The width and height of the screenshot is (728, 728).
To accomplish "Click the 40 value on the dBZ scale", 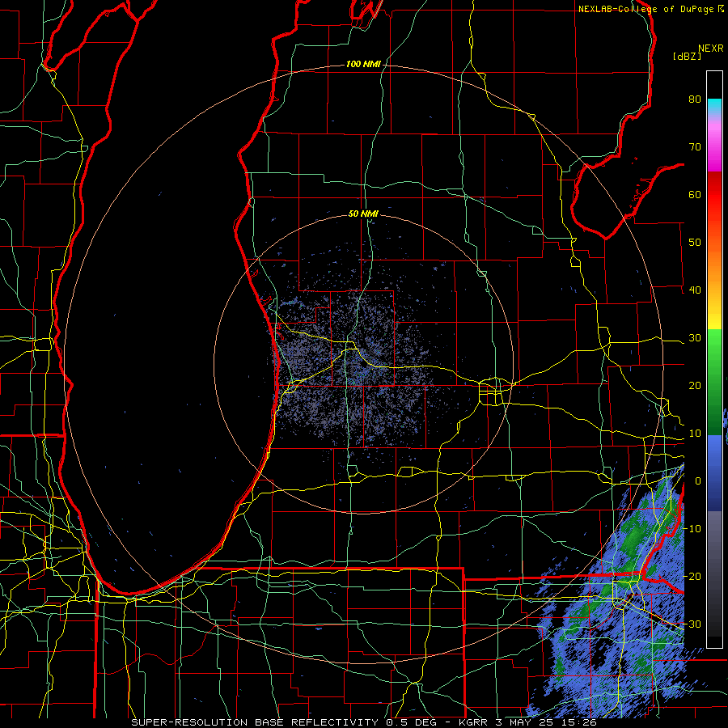I will point(695,290).
